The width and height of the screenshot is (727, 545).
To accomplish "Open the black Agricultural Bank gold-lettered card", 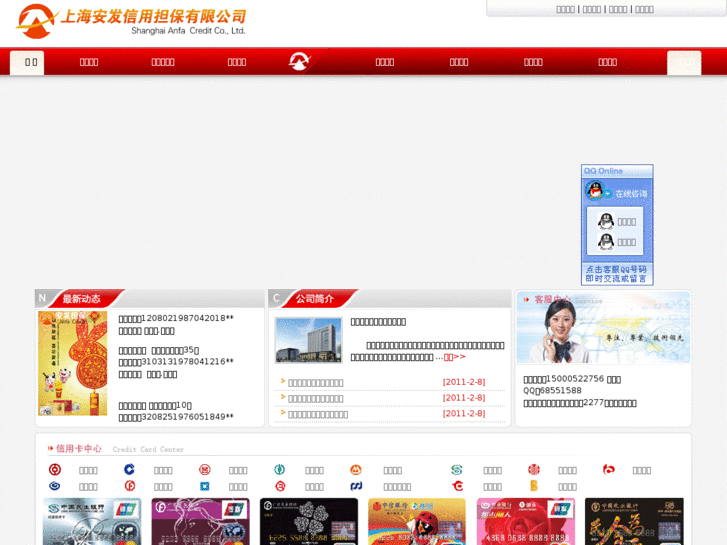I will (634, 521).
